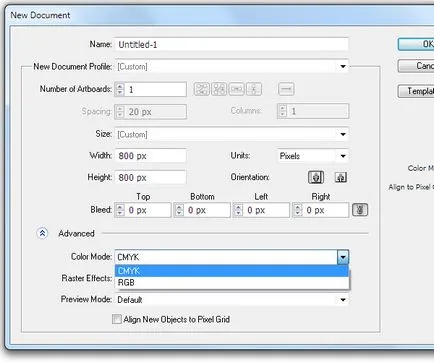The width and height of the screenshot is (434, 363).
Task: Click the Bottom bleed value field
Action: pos(207,210)
